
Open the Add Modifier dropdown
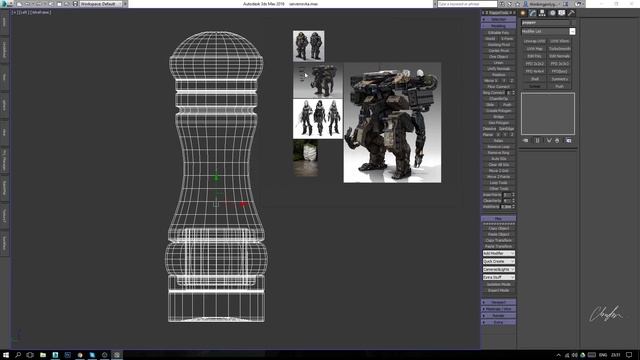(x=498, y=253)
